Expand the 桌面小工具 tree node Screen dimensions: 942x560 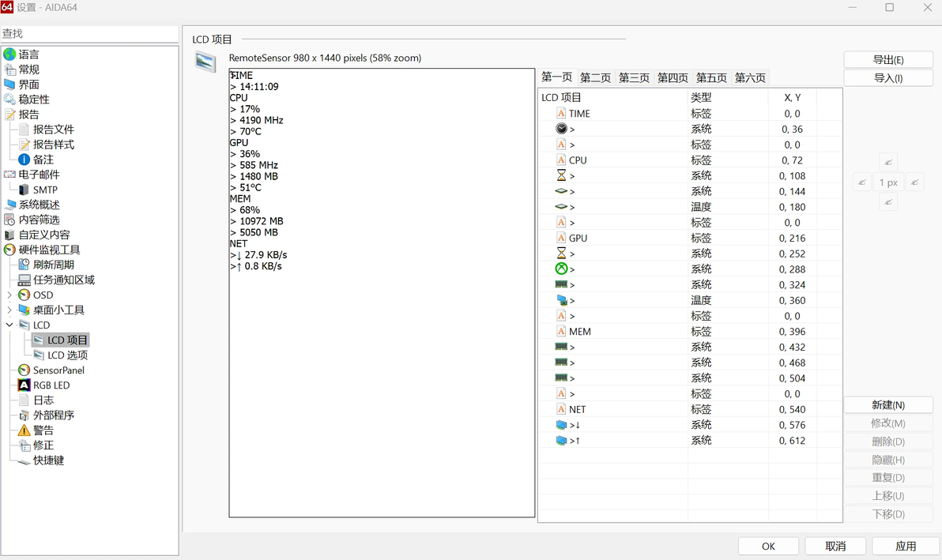click(x=9, y=310)
